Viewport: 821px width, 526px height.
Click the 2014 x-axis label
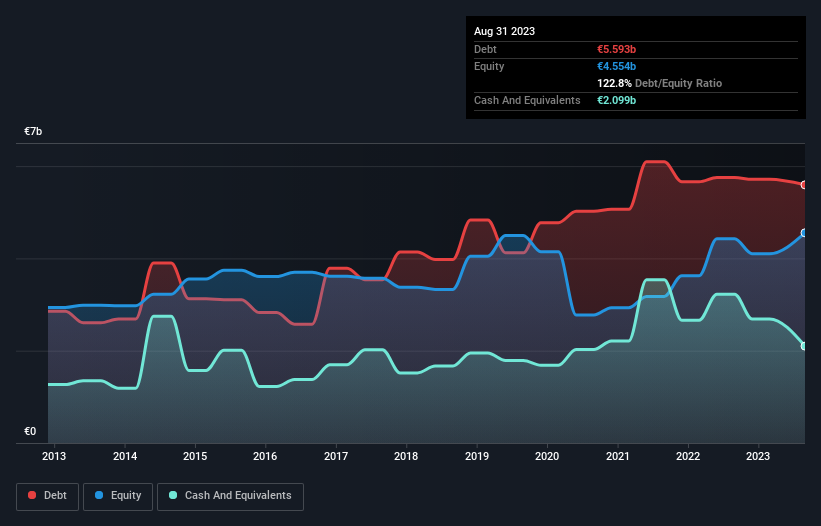(125, 456)
